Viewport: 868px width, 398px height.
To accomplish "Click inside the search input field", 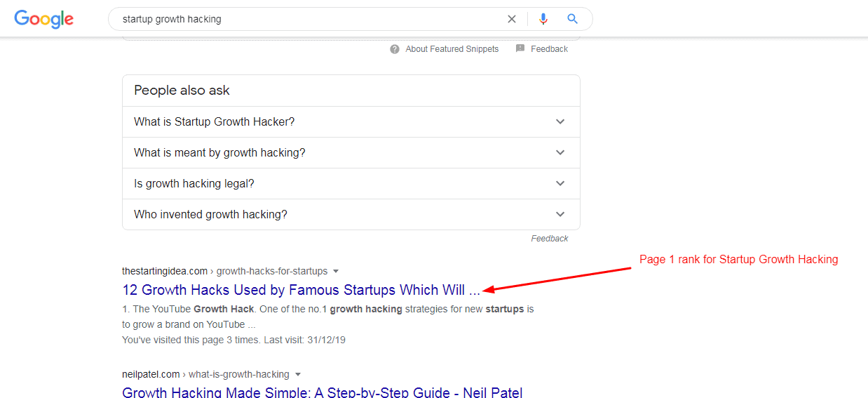I will click(x=308, y=19).
